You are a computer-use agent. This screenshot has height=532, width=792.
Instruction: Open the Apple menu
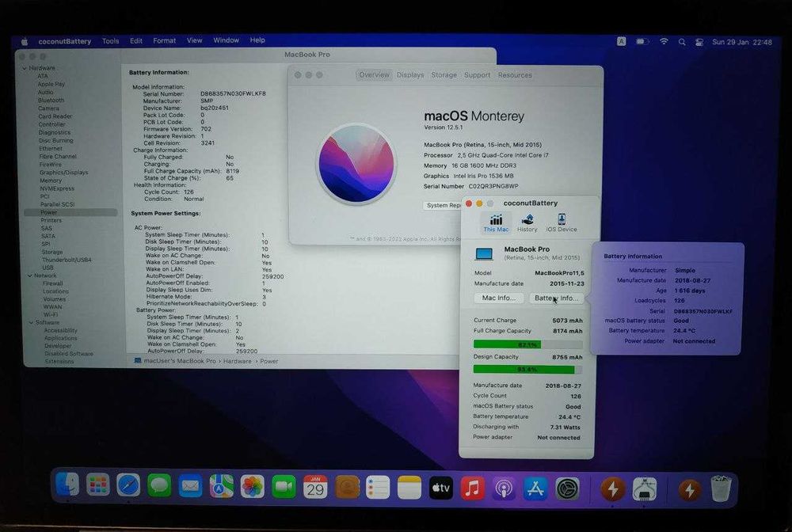[x=25, y=41]
